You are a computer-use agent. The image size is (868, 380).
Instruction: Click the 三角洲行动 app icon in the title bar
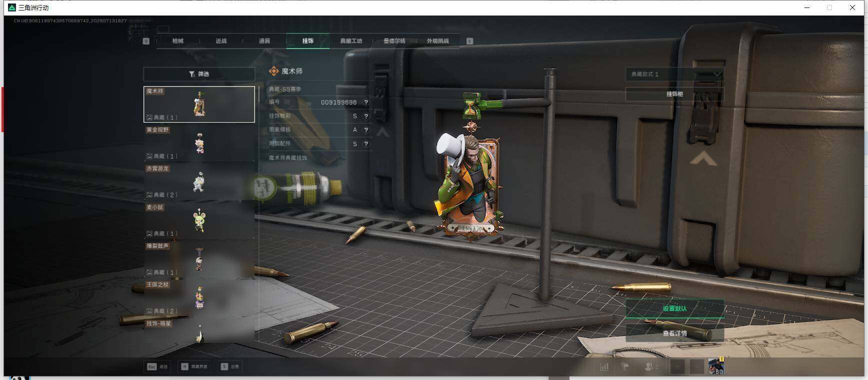(12, 8)
